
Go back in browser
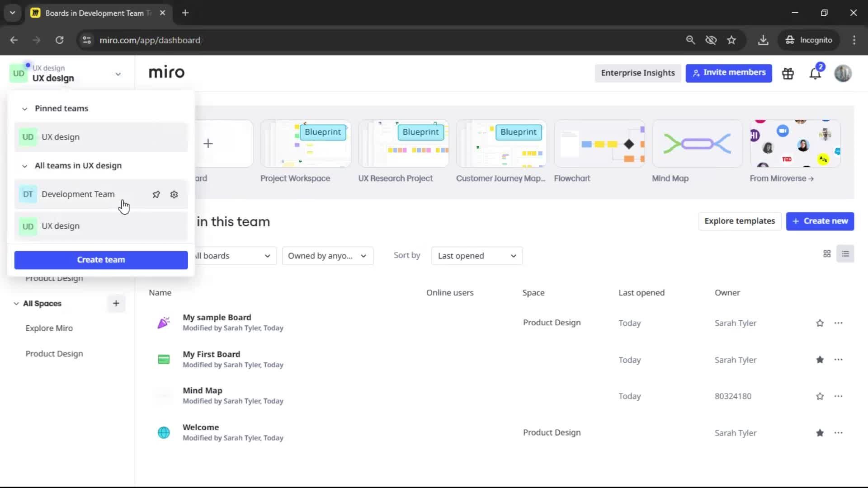tap(14, 40)
